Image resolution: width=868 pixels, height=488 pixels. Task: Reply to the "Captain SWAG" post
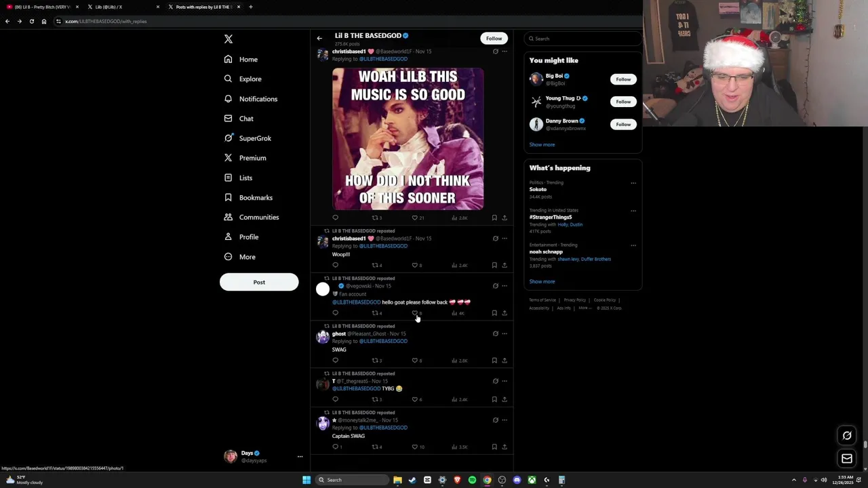pyautogui.click(x=335, y=447)
